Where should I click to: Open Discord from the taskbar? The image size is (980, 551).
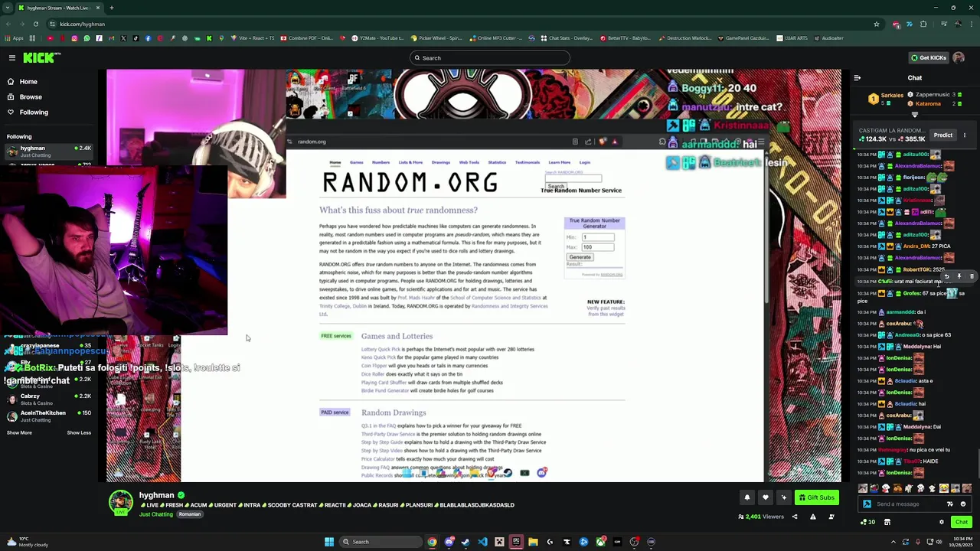[x=449, y=542]
